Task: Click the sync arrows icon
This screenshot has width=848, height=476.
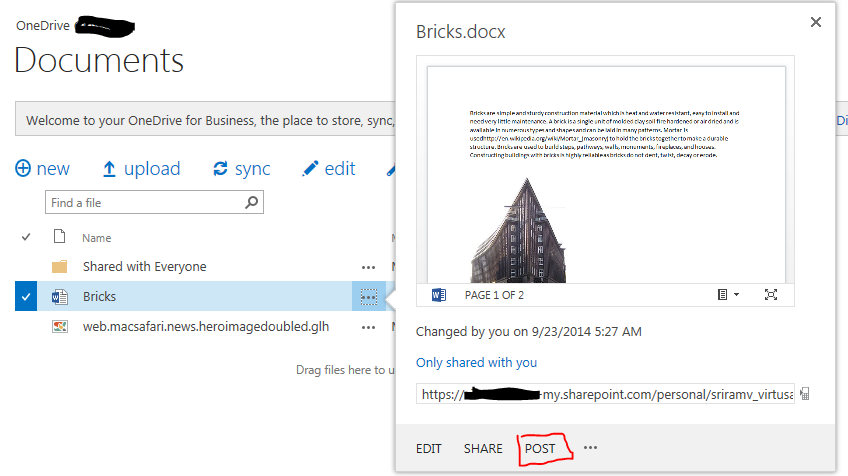Action: [220, 169]
